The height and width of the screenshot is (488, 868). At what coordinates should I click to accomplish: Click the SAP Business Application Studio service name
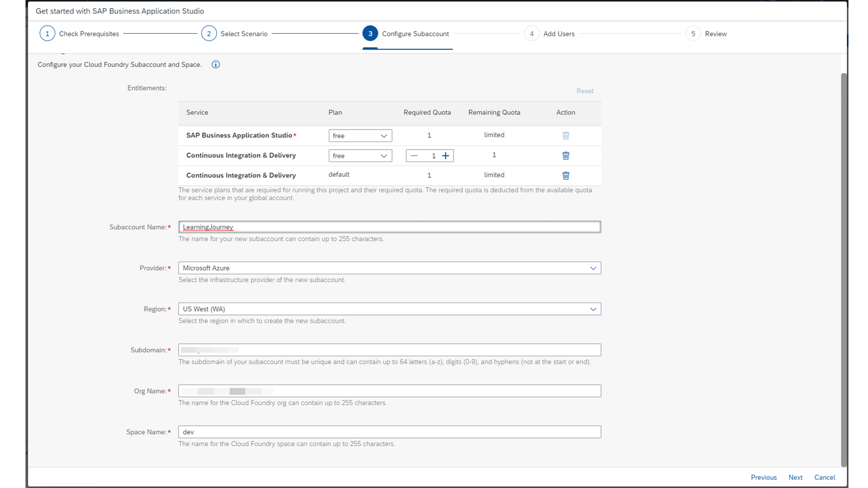pos(239,136)
